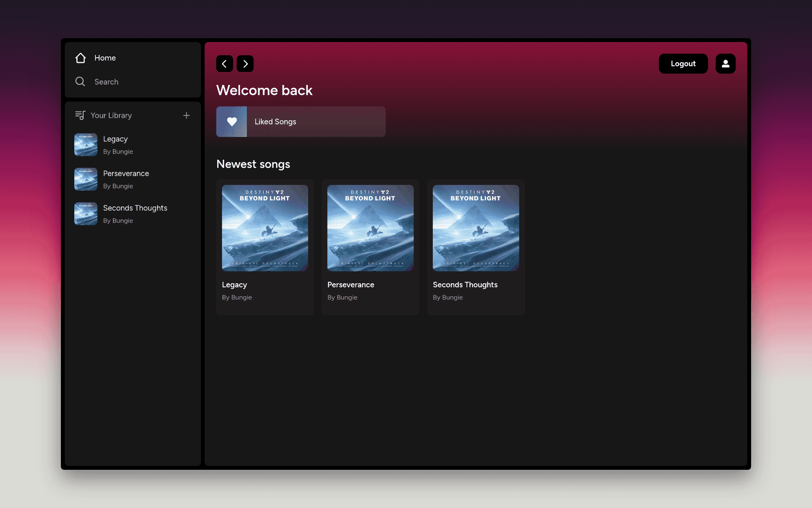Select Perseverance in Your Library list

pyautogui.click(x=126, y=174)
